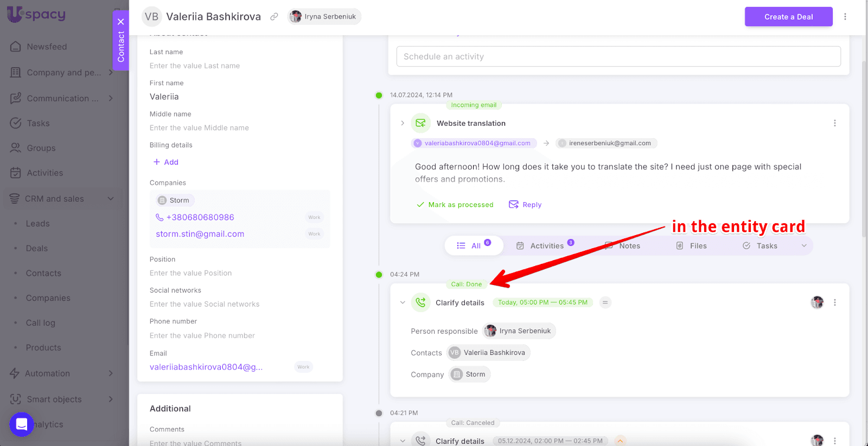This screenshot has width=868, height=446.
Task: Expand more timeline filter tabs
Action: [x=804, y=245]
